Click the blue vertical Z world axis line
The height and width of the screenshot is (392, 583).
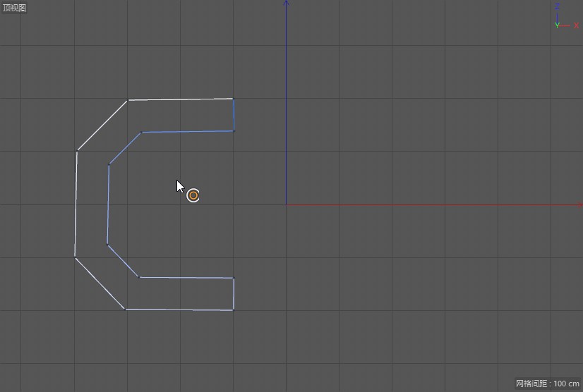point(286,102)
